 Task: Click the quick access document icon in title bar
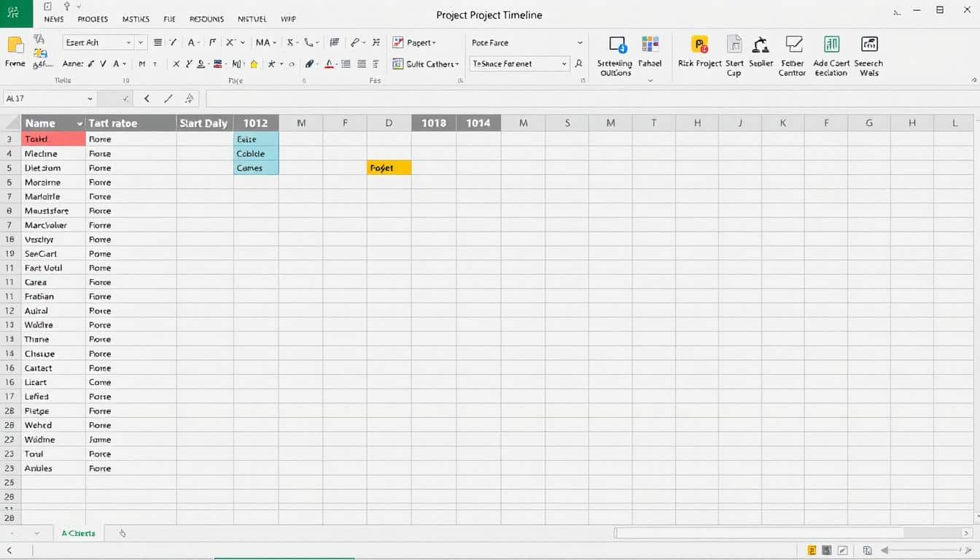point(48,7)
